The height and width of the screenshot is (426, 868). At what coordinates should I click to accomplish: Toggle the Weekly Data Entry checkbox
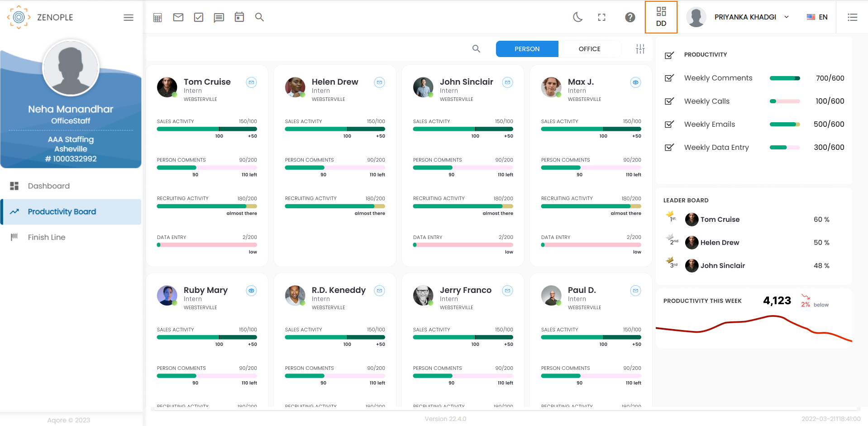(x=669, y=147)
